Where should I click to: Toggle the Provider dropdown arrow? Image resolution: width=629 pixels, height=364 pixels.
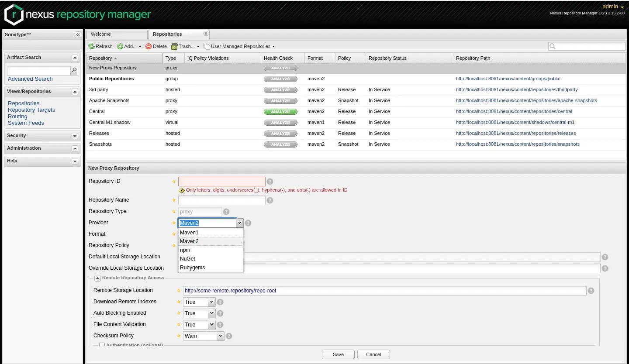(x=239, y=223)
